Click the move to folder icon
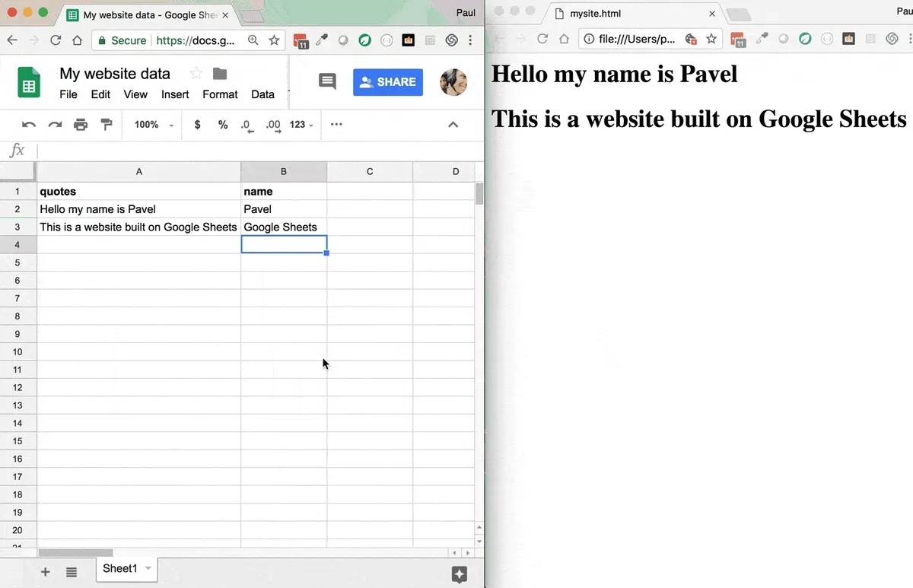 pos(220,74)
